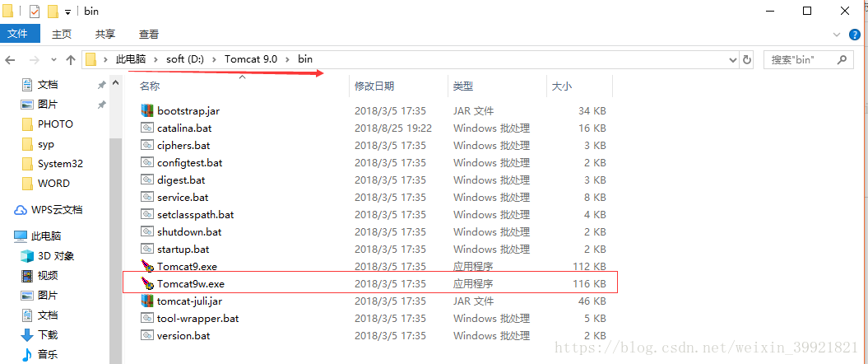Click the 116 KB size cell
This screenshot has height=364, width=868.
[589, 283]
